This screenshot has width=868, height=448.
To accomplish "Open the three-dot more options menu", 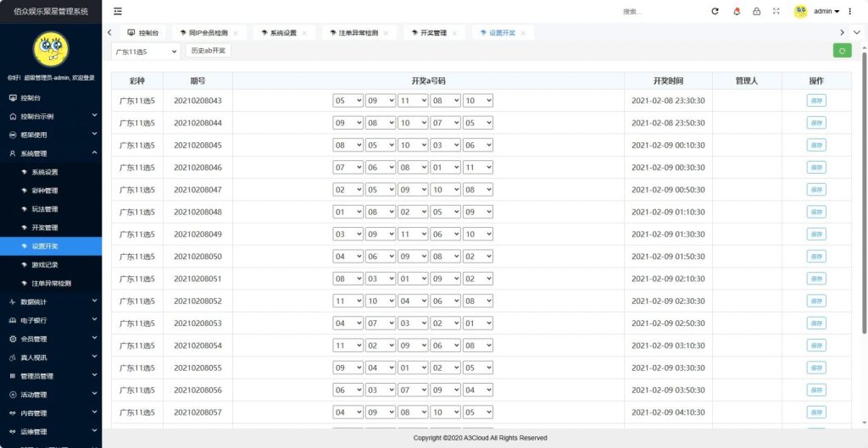I will (850, 11).
